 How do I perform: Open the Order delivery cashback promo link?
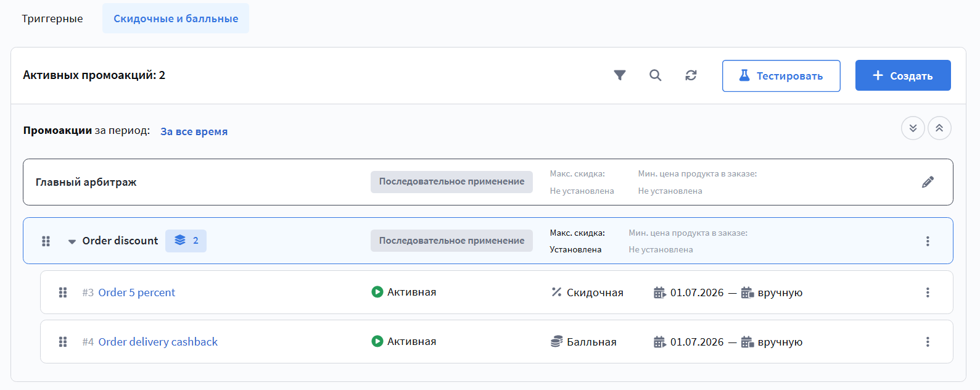coord(158,342)
